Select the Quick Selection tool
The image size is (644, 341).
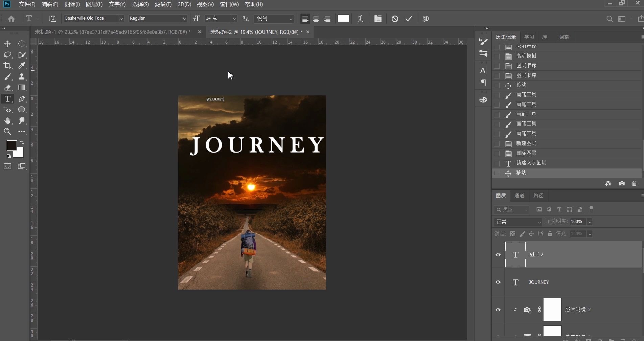(x=22, y=55)
